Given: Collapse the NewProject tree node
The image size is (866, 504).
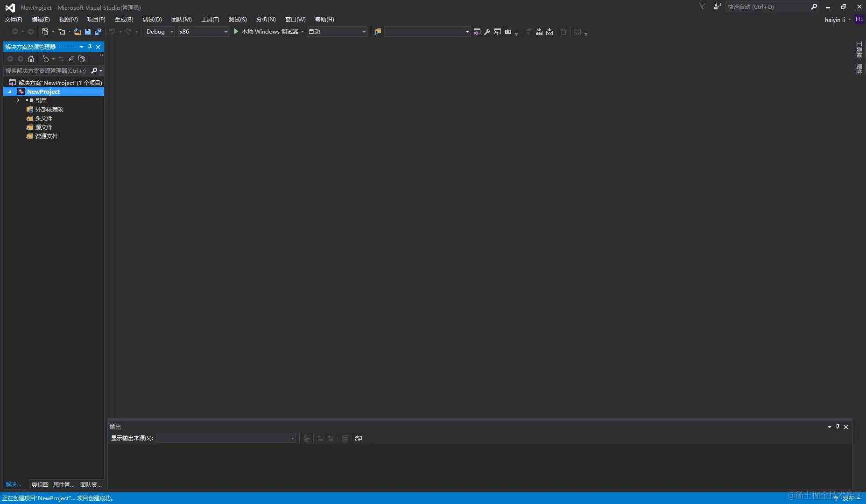Looking at the screenshot, I should point(10,91).
